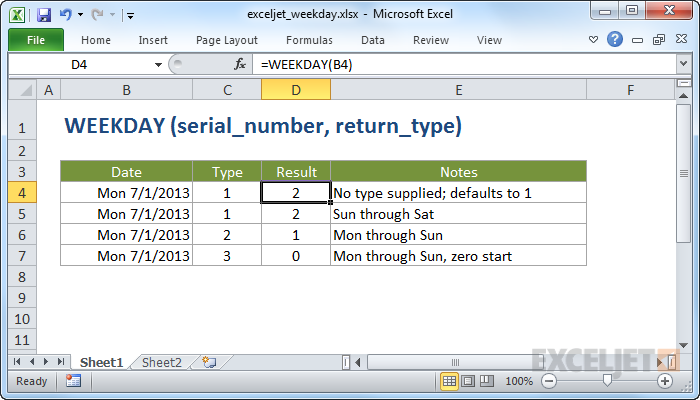Click the zoom slider handle
The width and height of the screenshot is (700, 400).
click(x=607, y=380)
